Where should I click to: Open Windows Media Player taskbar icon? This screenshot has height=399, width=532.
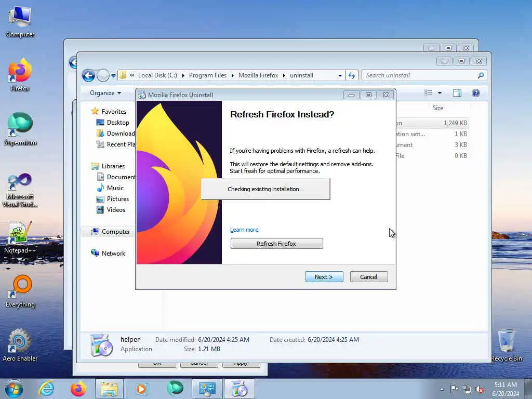141,389
